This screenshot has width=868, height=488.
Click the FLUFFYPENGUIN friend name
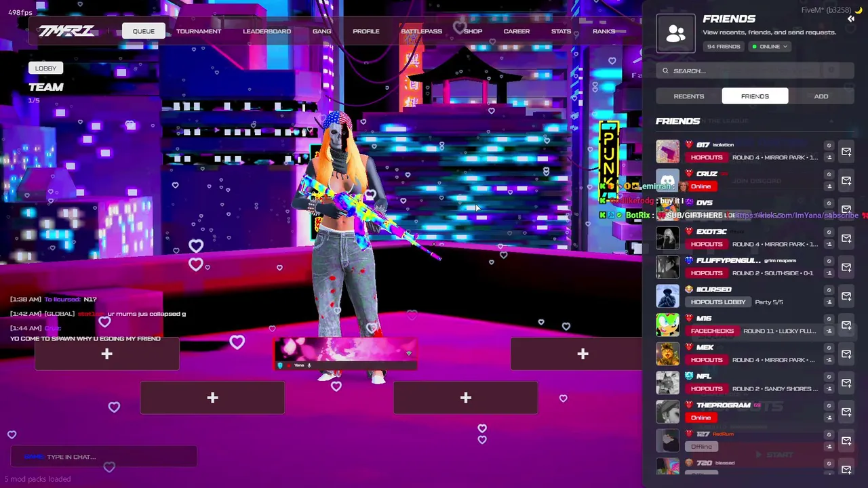click(x=728, y=261)
